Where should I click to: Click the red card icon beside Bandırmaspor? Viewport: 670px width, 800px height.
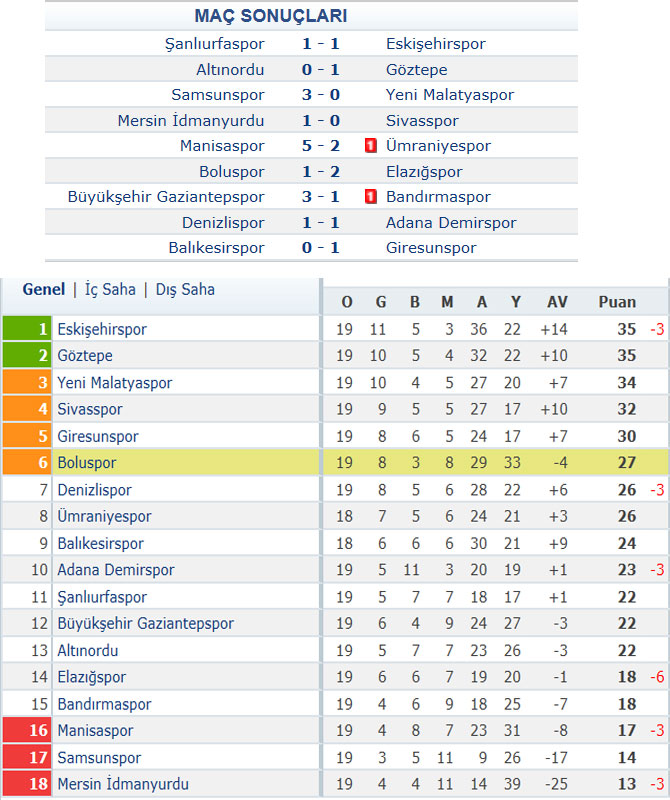[x=370, y=196]
